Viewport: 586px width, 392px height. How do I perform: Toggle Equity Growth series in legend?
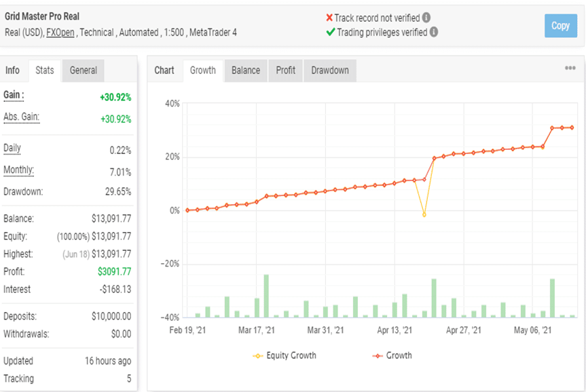click(285, 355)
